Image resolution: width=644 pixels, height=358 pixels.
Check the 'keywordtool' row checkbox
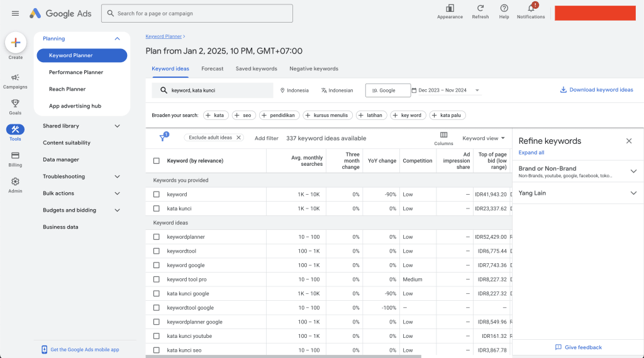coord(157,251)
